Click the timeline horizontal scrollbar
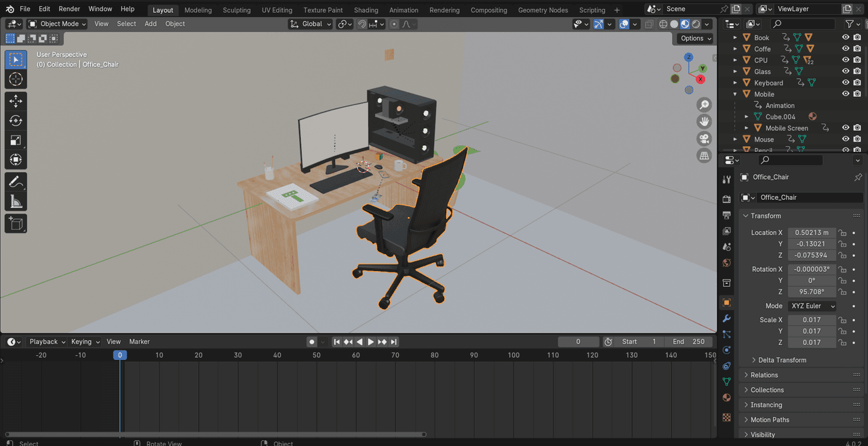The height and width of the screenshot is (446, 868). tap(216, 434)
